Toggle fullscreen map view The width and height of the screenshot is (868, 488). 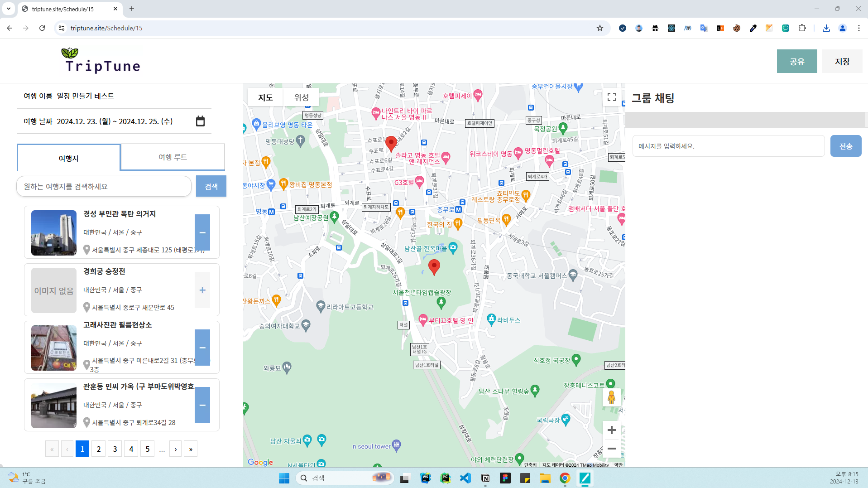point(611,97)
